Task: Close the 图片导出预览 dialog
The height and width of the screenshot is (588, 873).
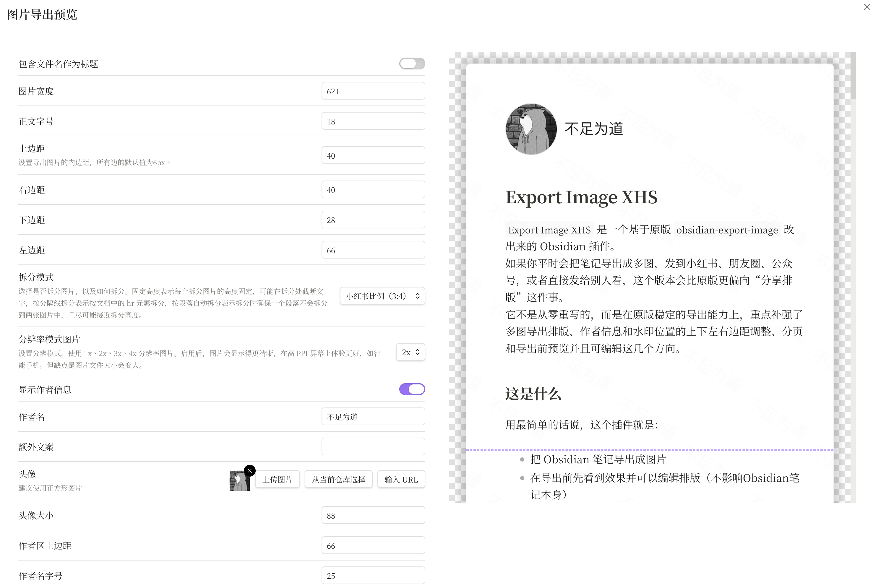Action: 866,7
